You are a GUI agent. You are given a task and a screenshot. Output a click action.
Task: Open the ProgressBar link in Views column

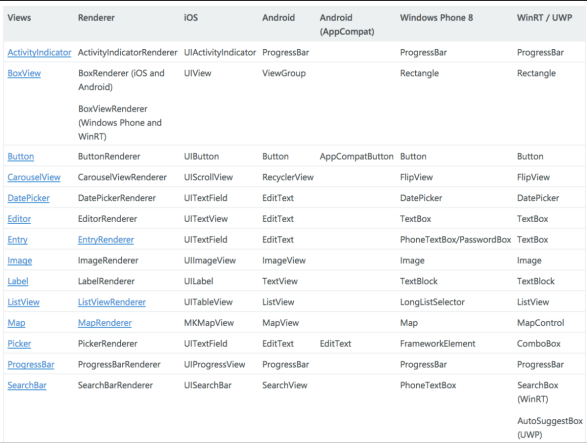31,364
